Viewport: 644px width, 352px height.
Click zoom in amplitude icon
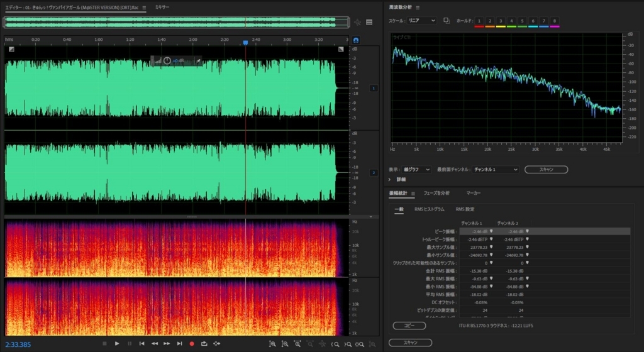click(x=272, y=344)
